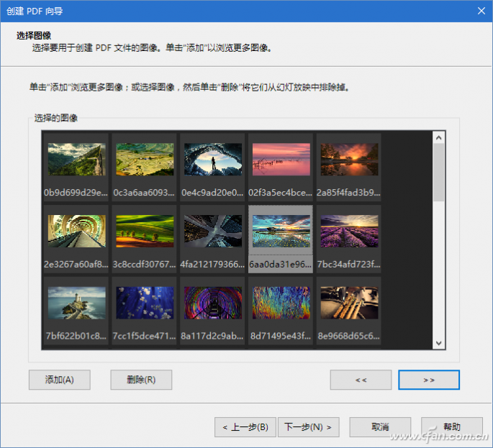Click the filename label 7bf622b01c8...
This screenshot has width=493, height=448.
pyautogui.click(x=76, y=336)
